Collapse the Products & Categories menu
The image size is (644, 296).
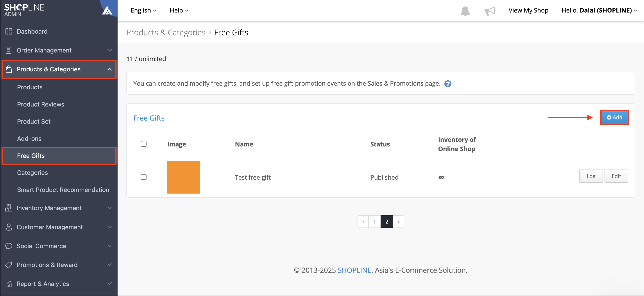point(59,69)
